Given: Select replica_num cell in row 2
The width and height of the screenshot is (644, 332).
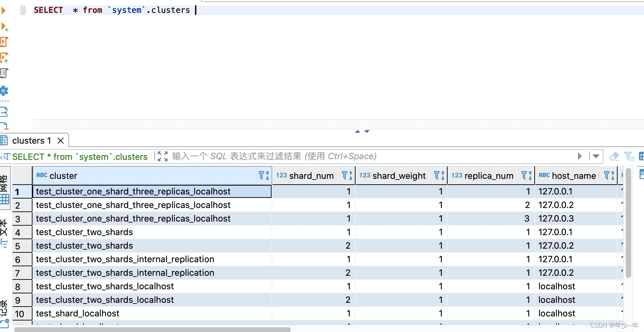Looking at the screenshot, I should tap(491, 205).
